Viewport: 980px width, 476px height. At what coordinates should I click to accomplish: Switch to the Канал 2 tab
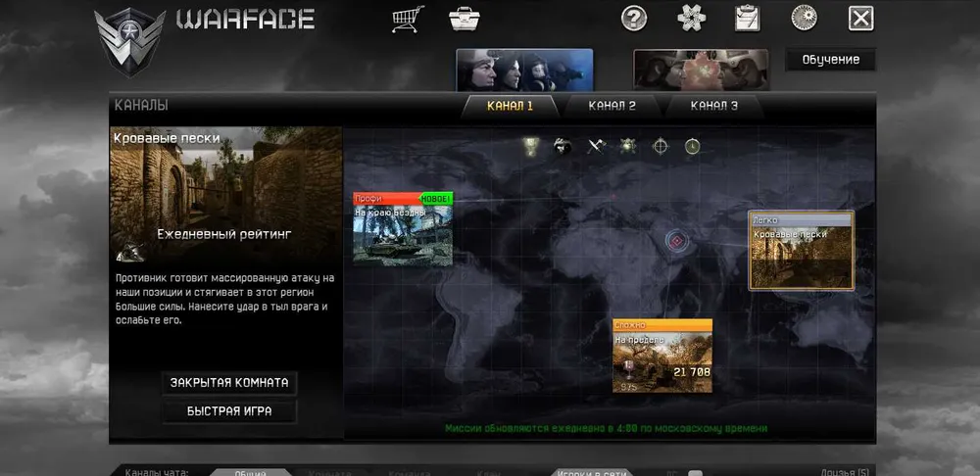point(612,106)
